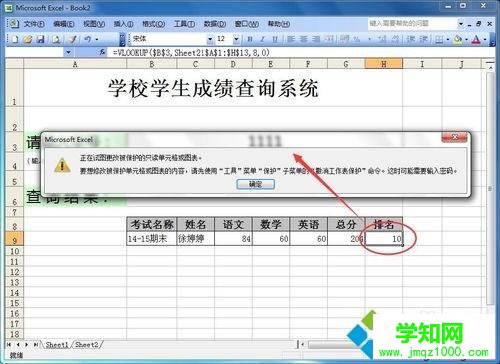500x364 pixels.
Task: Click the vertical scrollbar
Action: (490, 188)
